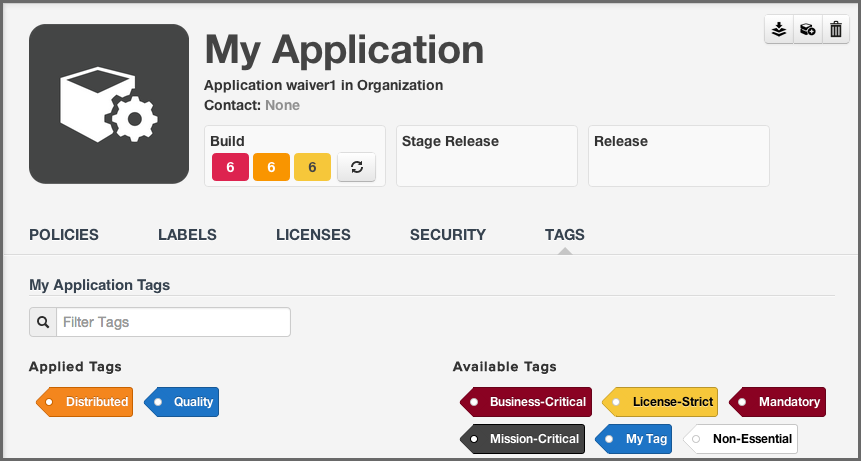Apply the Business-Critical tag
Image resolution: width=861 pixels, height=461 pixels.
pyautogui.click(x=526, y=402)
